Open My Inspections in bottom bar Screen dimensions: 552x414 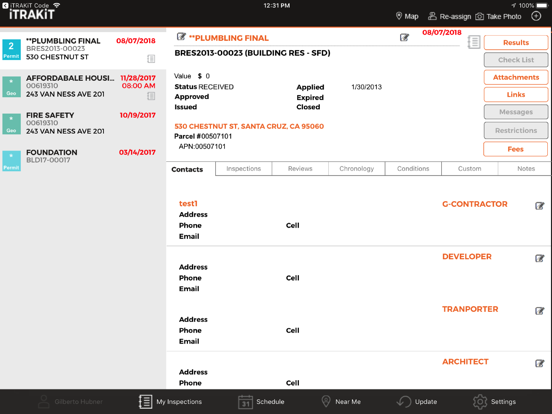pos(170,402)
